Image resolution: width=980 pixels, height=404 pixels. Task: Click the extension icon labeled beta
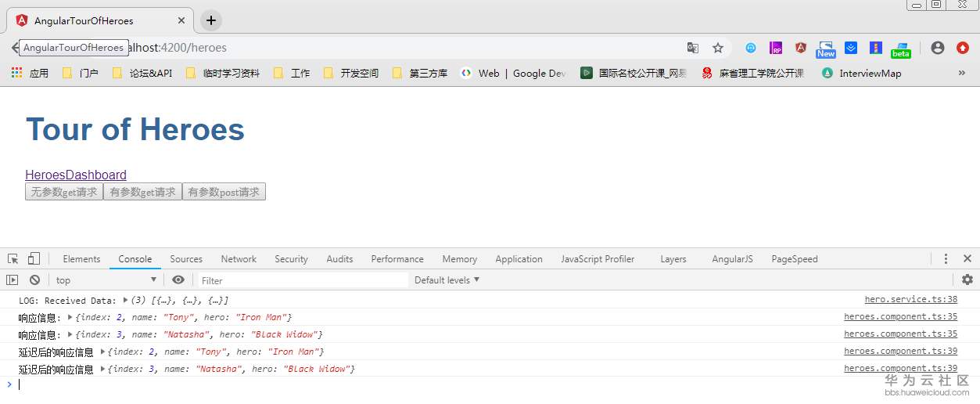(x=900, y=50)
